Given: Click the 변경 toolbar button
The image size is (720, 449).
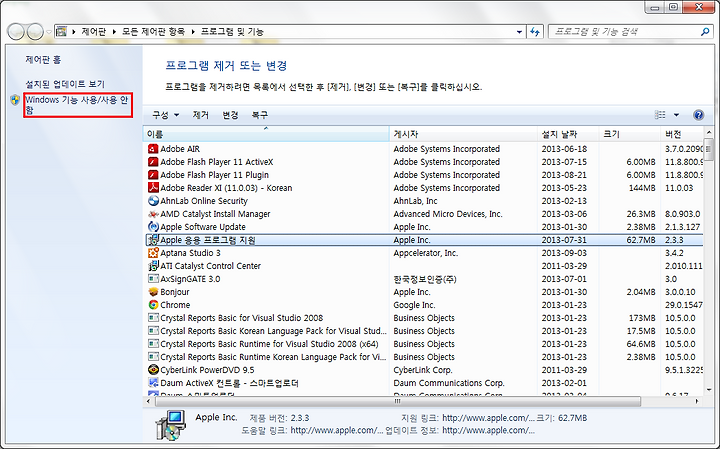Looking at the screenshot, I should click(230, 115).
